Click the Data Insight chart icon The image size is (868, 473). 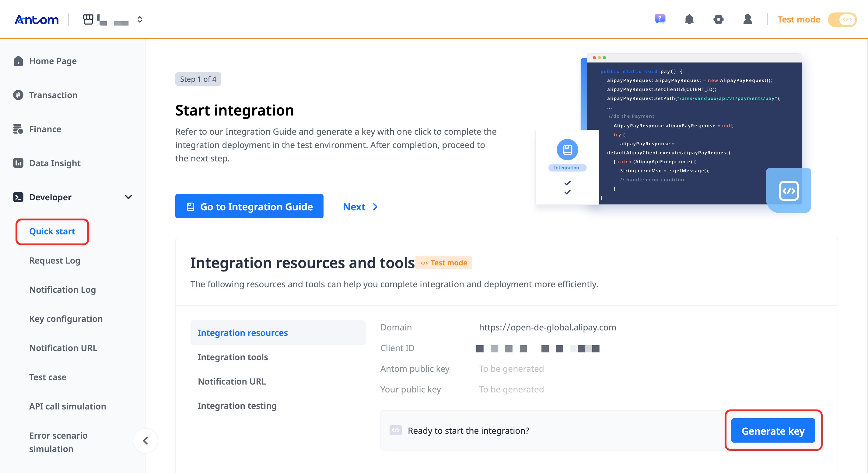click(x=18, y=163)
